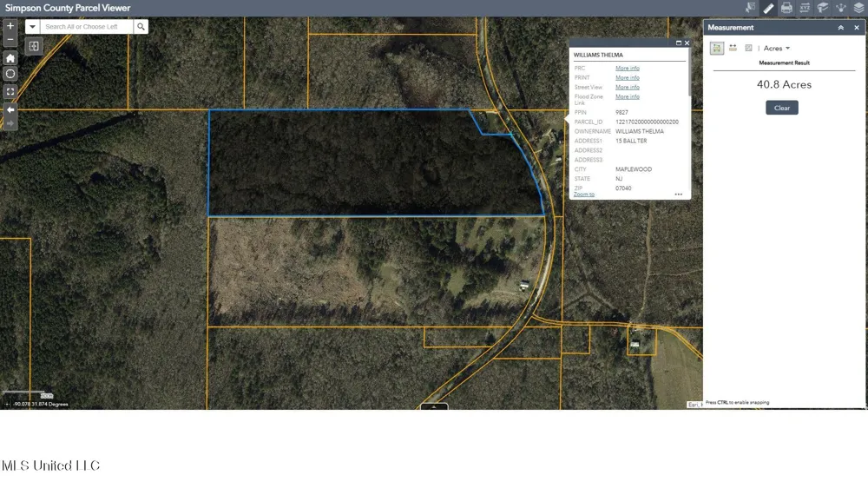Open Flood Zone Link More info
Viewport: 868px width, 488px height.
tap(628, 96)
